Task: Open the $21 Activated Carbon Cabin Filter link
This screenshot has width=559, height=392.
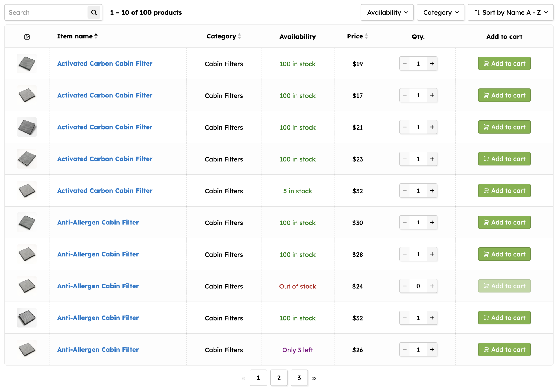Action: 105,127
